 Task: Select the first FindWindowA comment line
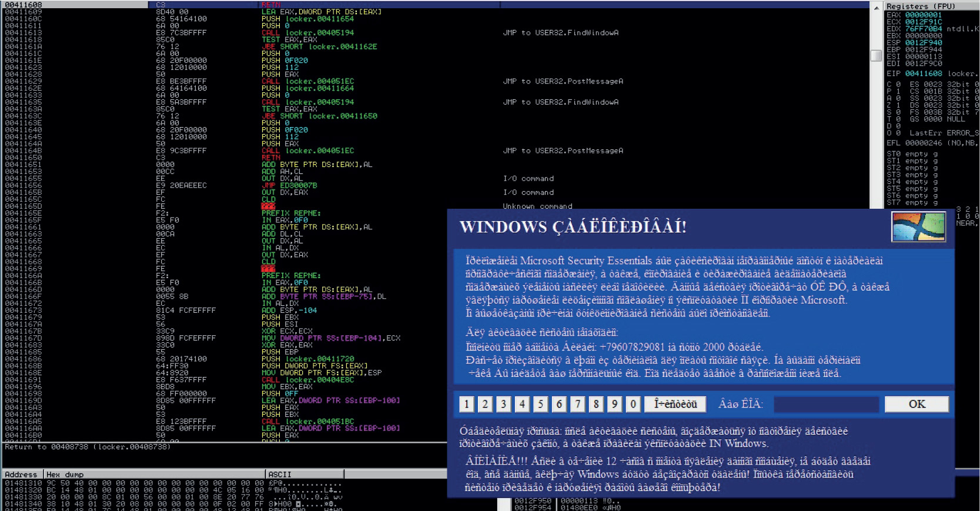(560, 33)
